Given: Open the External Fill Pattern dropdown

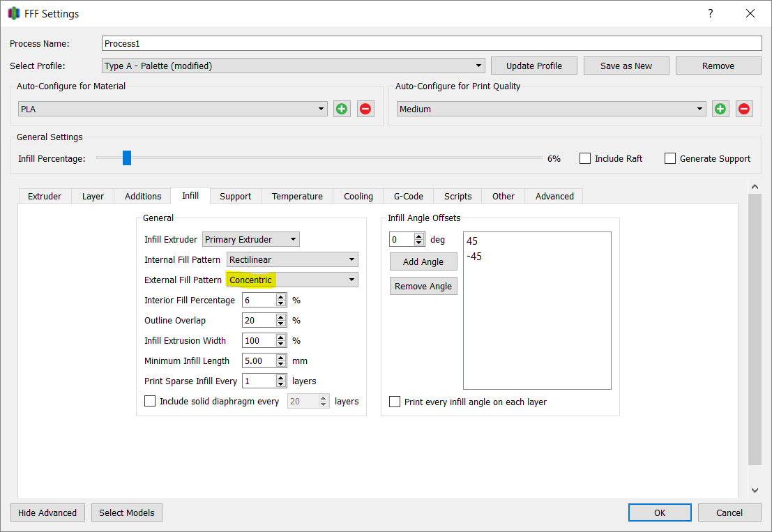Looking at the screenshot, I should (292, 280).
